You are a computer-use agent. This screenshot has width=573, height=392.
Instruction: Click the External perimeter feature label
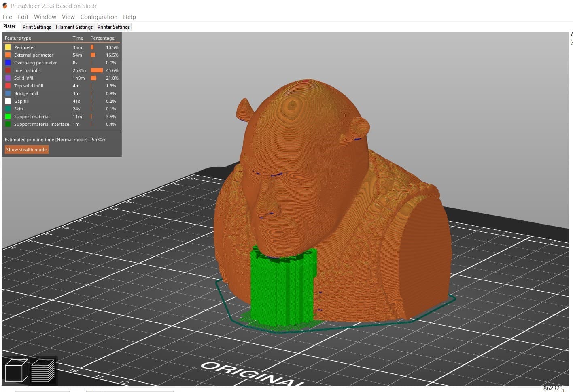point(34,55)
